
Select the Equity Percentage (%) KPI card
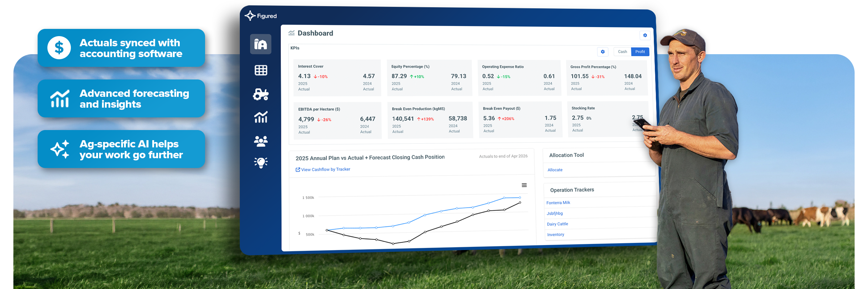(429, 78)
